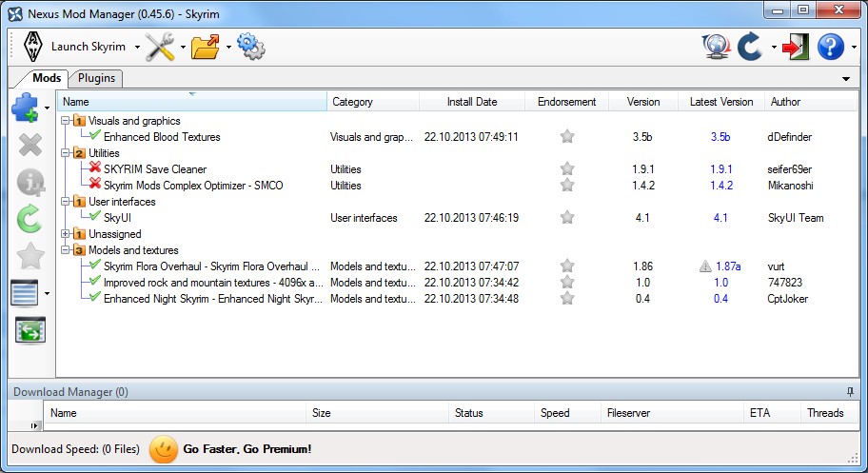Open the folders icon in toolbar

[206, 47]
